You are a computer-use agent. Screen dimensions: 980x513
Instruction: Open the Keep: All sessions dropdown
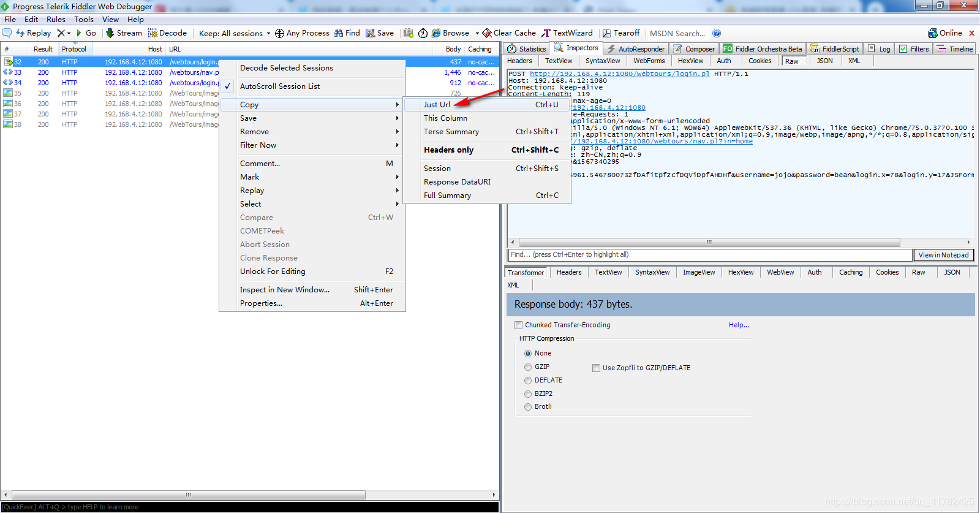pyautogui.click(x=235, y=33)
